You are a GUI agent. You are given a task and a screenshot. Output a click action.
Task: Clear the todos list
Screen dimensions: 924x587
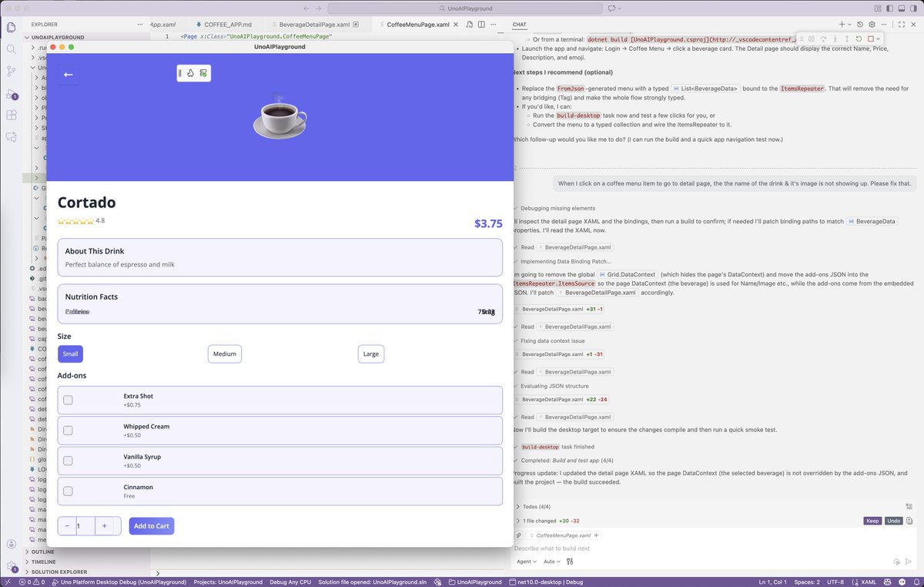(909, 506)
